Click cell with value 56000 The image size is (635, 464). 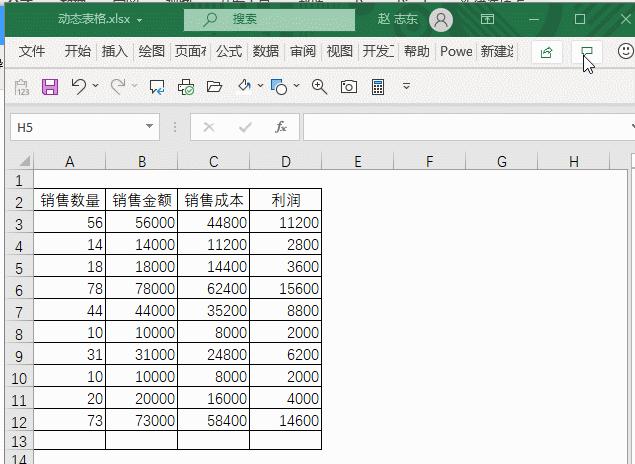click(142, 222)
